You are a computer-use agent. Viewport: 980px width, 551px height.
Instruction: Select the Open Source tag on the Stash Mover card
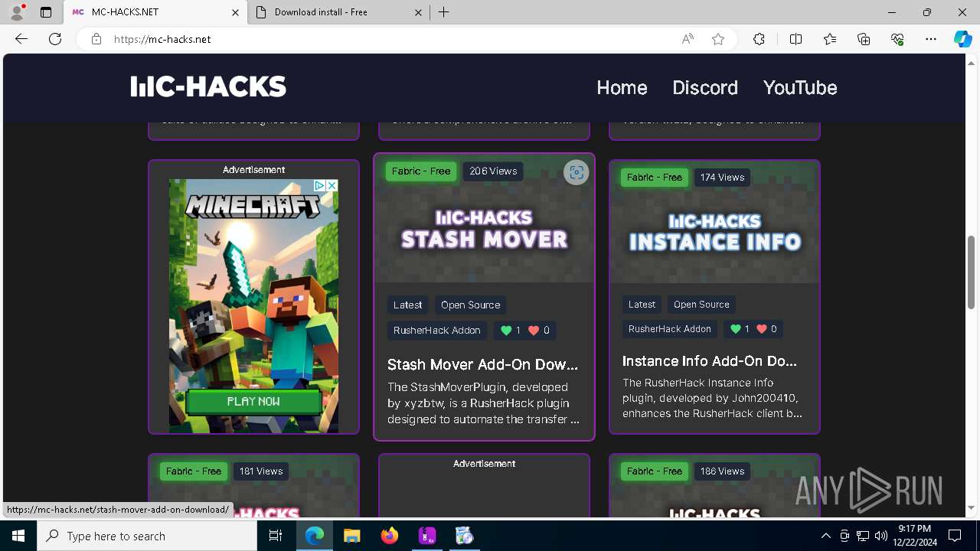point(470,305)
